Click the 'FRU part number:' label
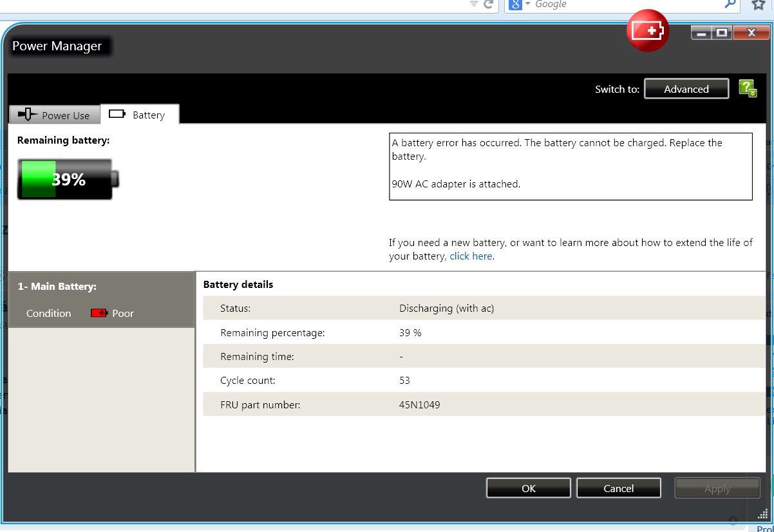This screenshot has height=532, width=774. pos(260,405)
